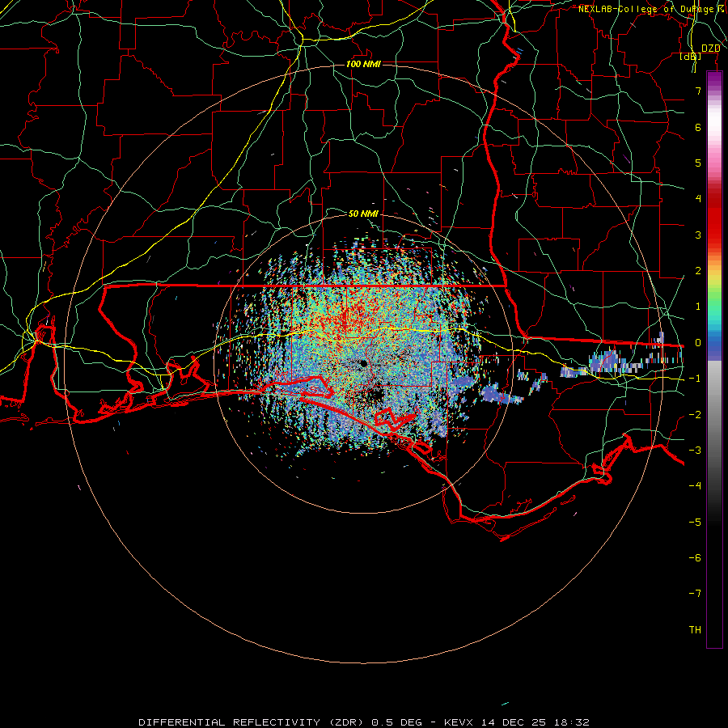Viewport: 728px width, 728px height.
Task: Click the legend value '-7'
Action: [695, 594]
